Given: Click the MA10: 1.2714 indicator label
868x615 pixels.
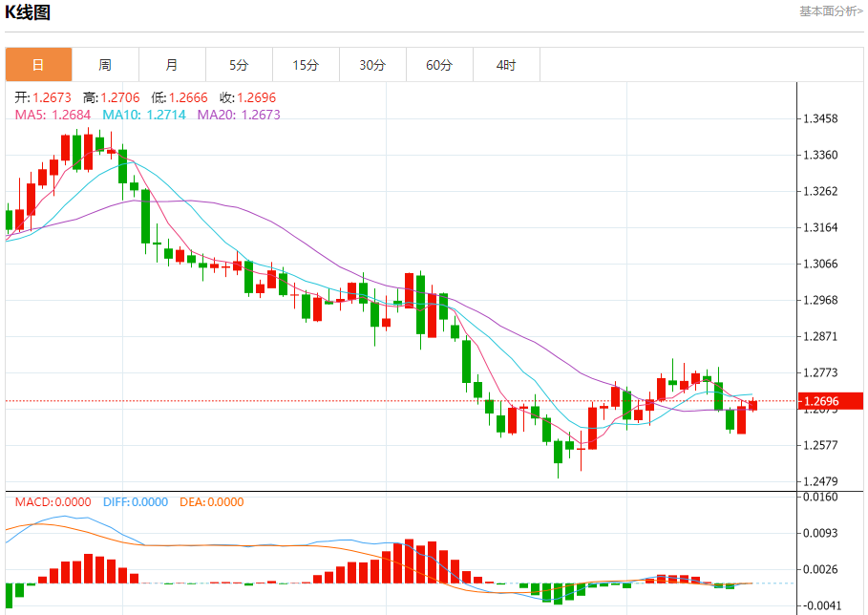Looking at the screenshot, I should [144, 116].
